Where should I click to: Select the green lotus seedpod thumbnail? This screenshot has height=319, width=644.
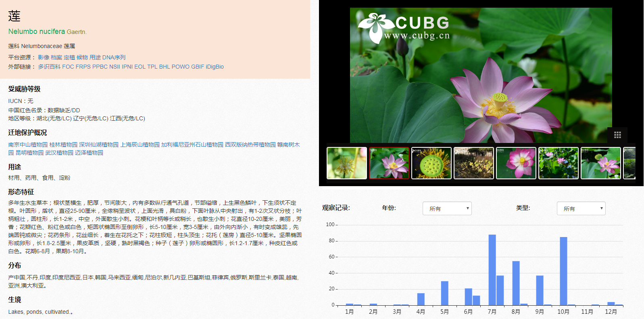pyautogui.click(x=431, y=163)
